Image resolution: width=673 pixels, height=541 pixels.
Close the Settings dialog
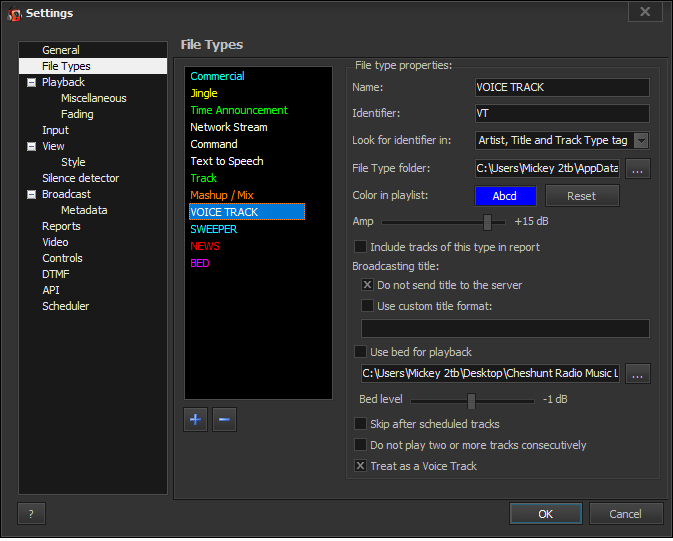645,12
